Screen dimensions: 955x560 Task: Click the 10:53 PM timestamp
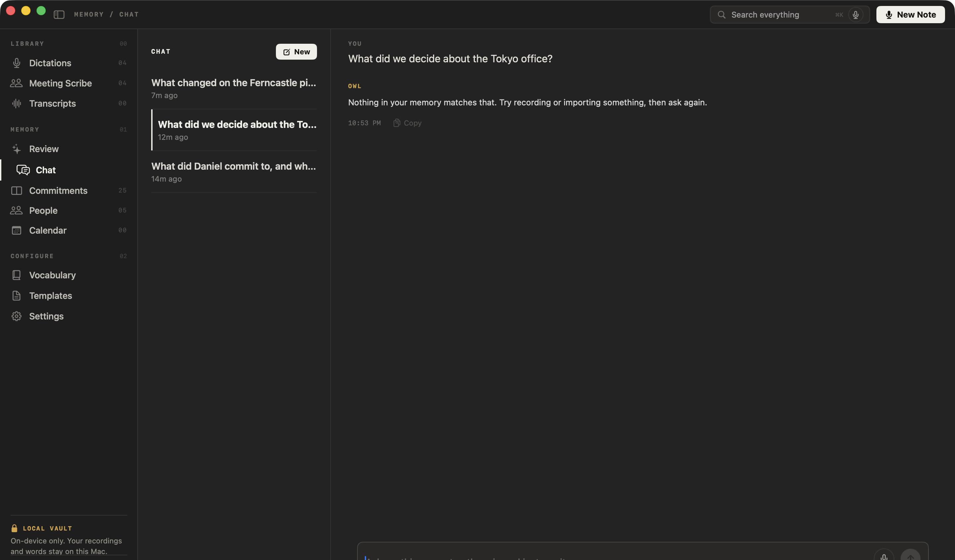coord(364,123)
